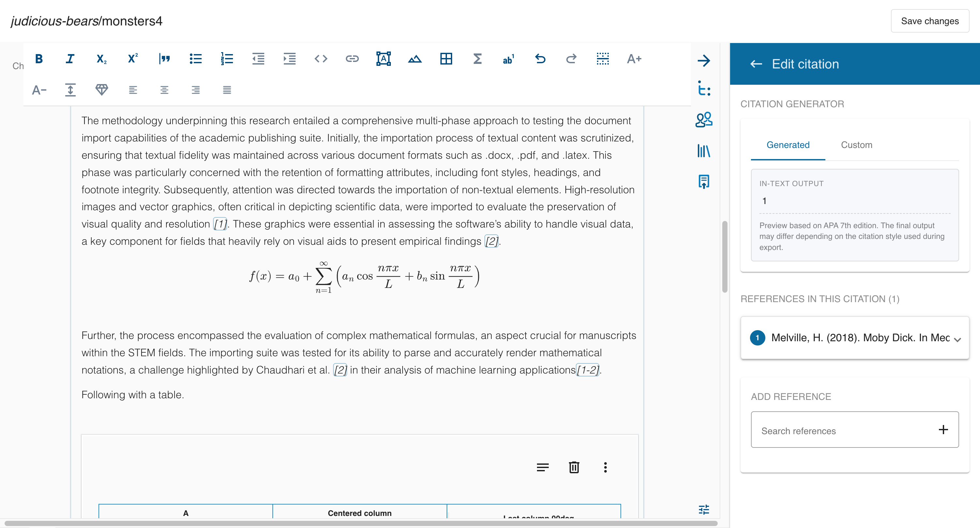Start a bulleted list
980x528 pixels.
195,59
